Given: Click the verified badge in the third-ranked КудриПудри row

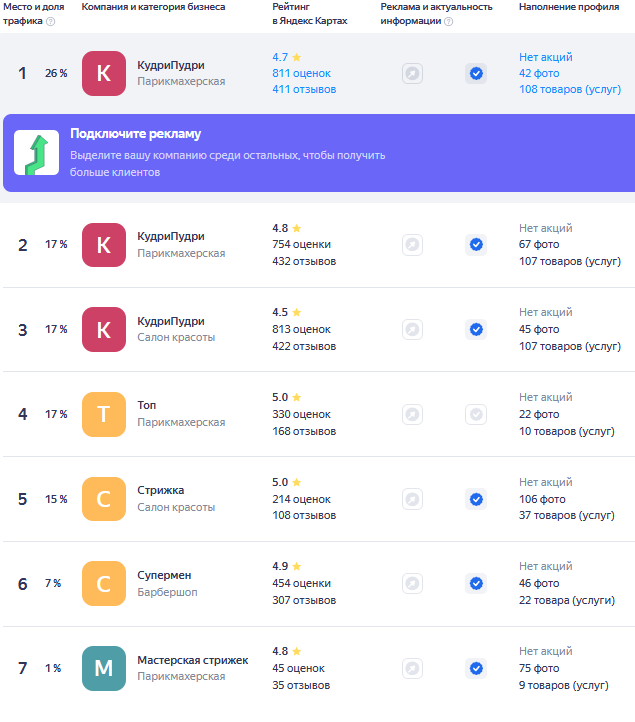Looking at the screenshot, I should point(476,329).
